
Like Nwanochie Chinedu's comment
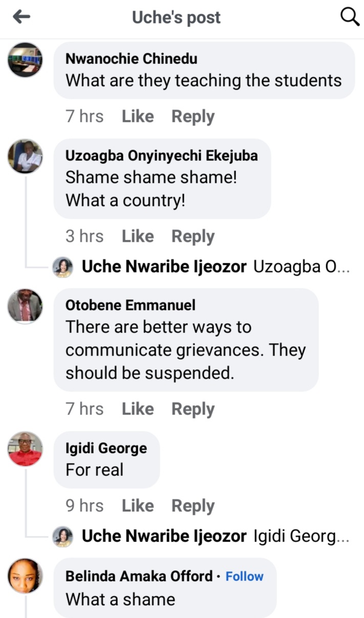pos(138,117)
